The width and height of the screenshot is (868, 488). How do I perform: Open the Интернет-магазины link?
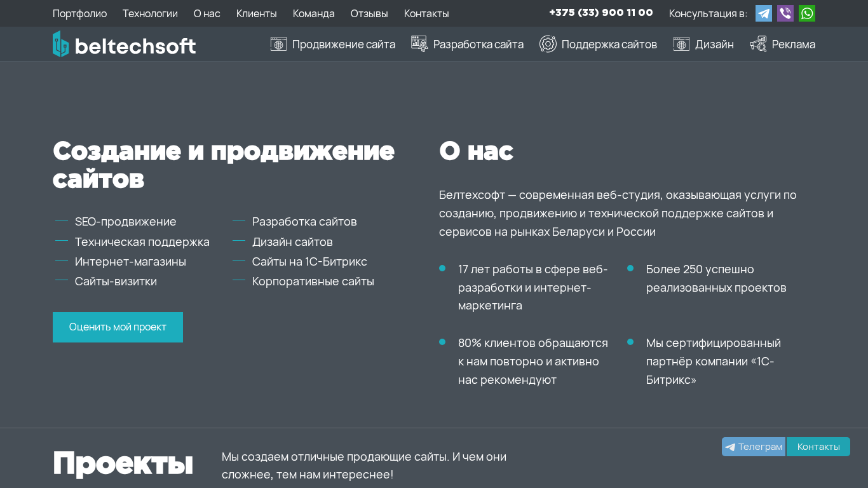point(130,262)
